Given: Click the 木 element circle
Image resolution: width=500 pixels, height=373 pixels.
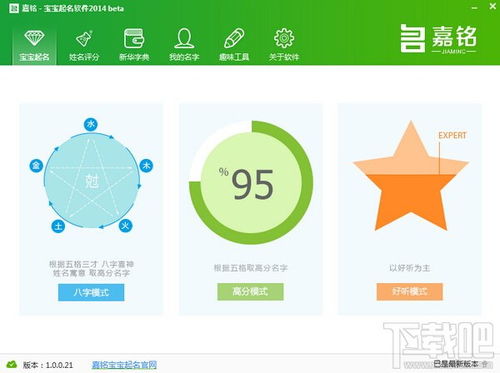Looking at the screenshot, I should (x=146, y=166).
